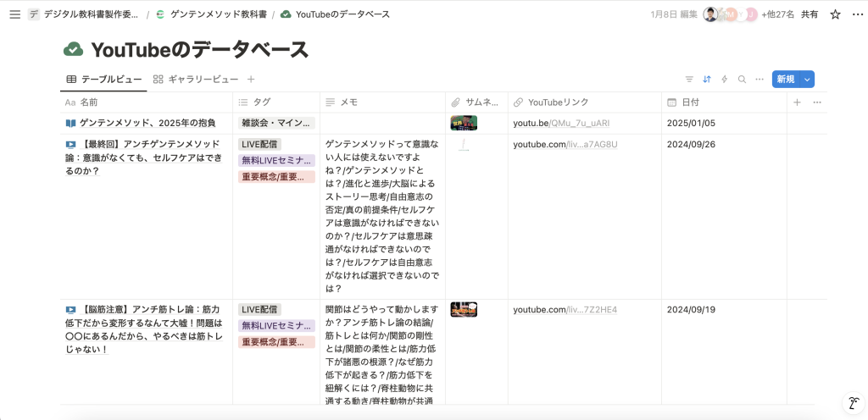Expand the dropdown arrow beside 新規 button

[807, 80]
